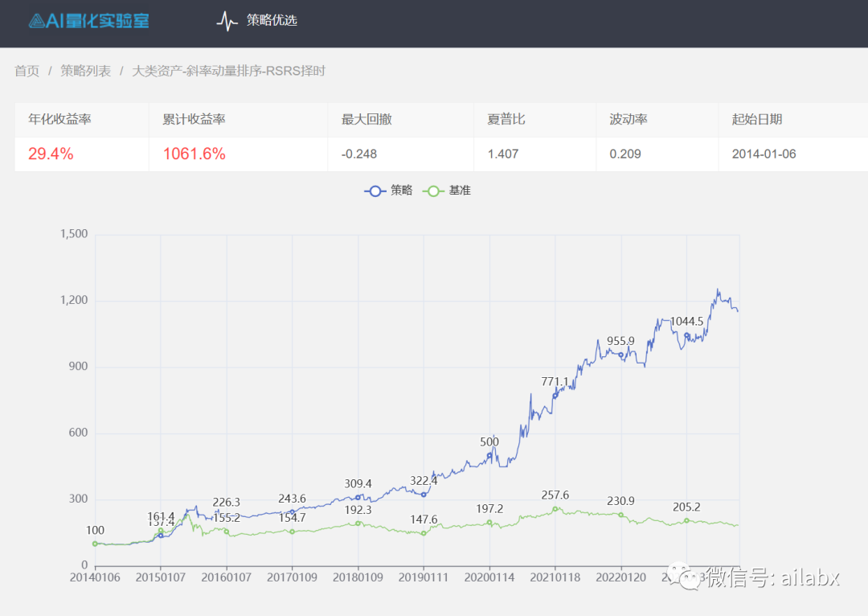Click the 20160107 x-axis date label
Viewport: 868px width, 616px height.
(x=227, y=577)
